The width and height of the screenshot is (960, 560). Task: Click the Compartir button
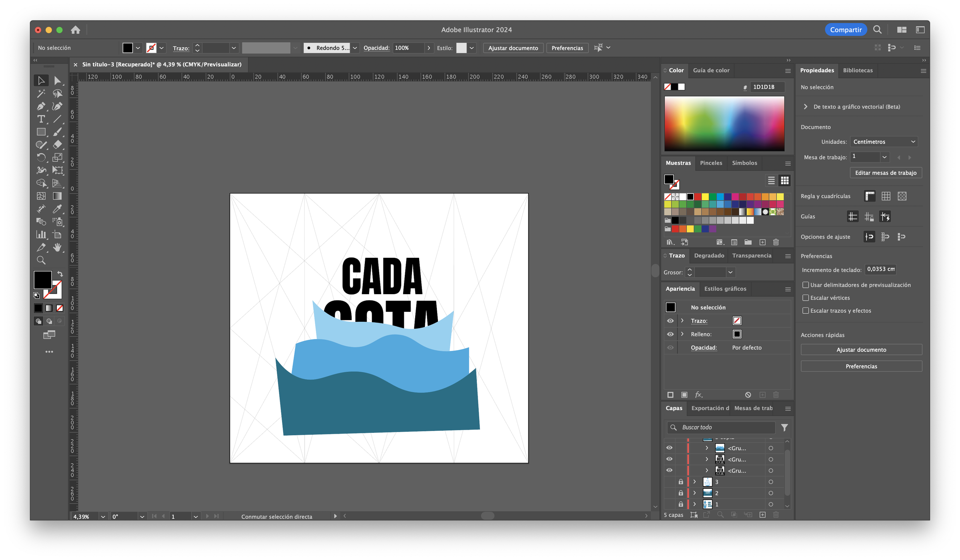tap(846, 30)
